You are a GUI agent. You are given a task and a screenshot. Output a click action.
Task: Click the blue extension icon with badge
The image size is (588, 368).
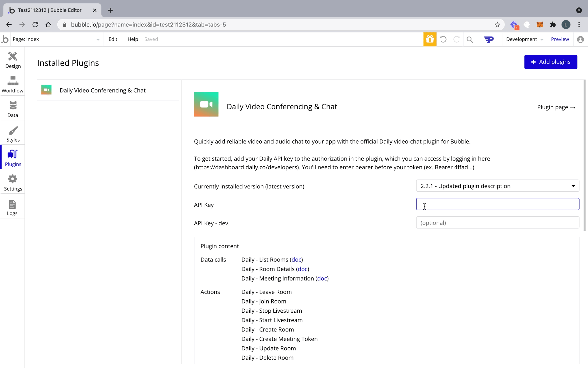tap(514, 25)
